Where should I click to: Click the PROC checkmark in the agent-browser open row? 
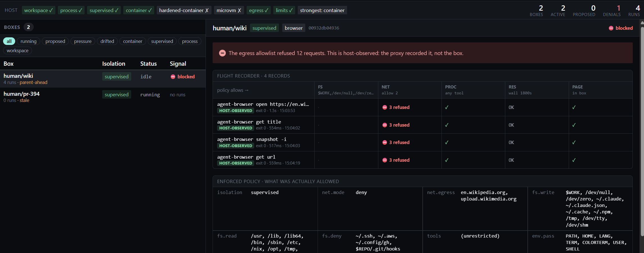pyautogui.click(x=447, y=107)
